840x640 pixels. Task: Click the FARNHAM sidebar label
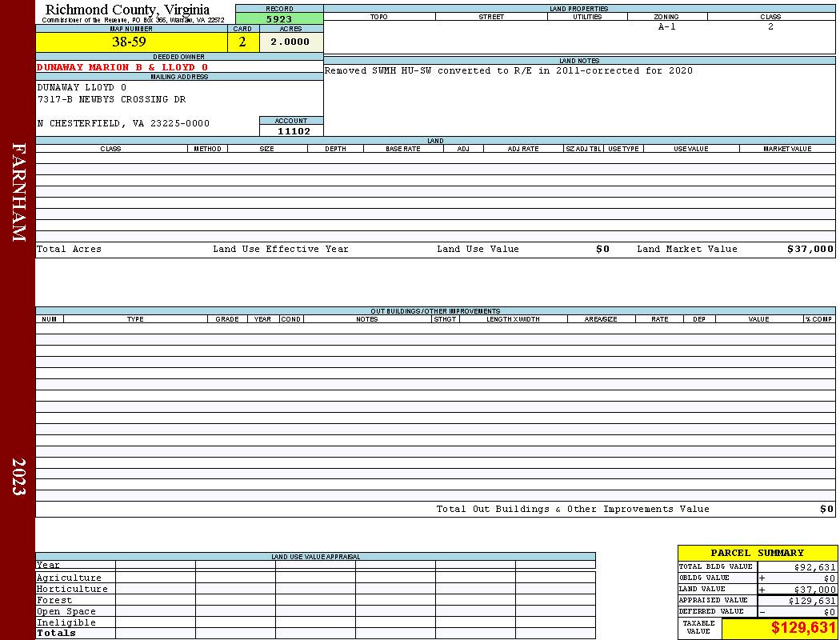(x=18, y=192)
